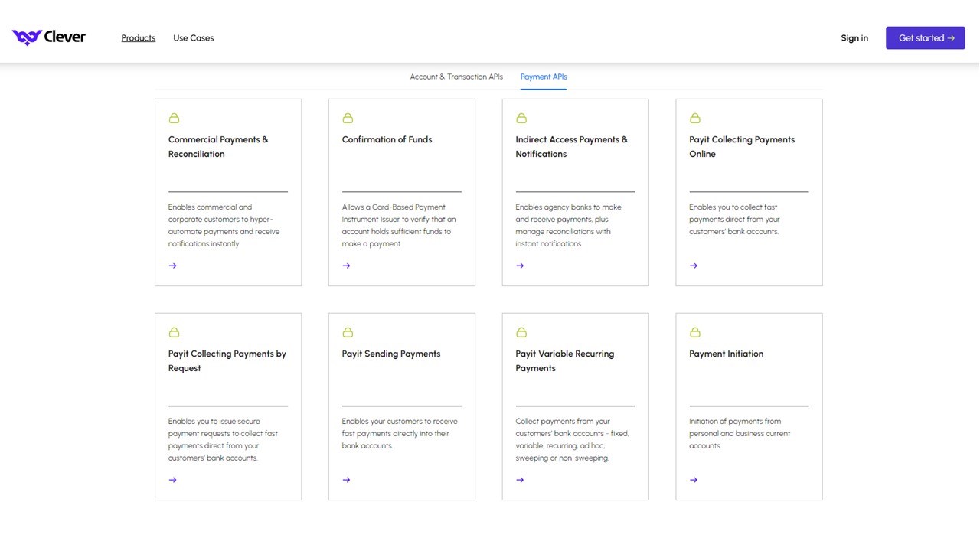
Task: Click the arrow on Payit Variable Recurring Payments
Action: tap(521, 480)
